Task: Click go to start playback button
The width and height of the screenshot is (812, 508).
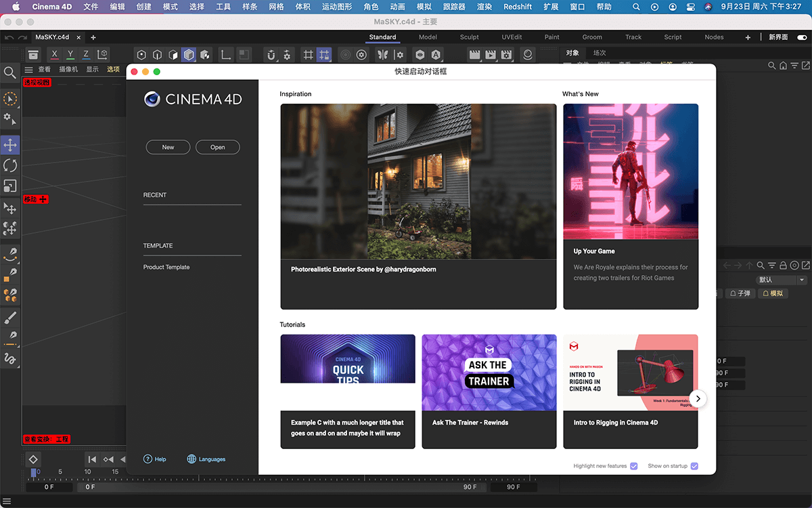Action: 91,459
